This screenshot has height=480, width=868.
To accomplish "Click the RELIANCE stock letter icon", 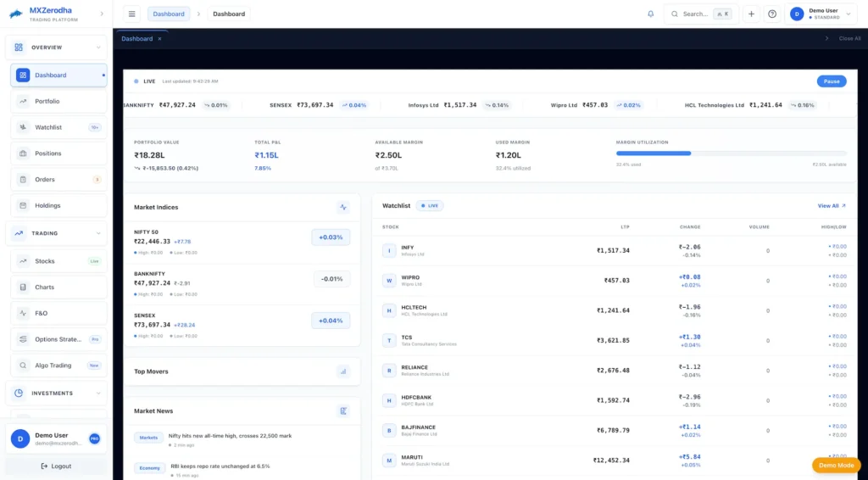I will tap(389, 371).
